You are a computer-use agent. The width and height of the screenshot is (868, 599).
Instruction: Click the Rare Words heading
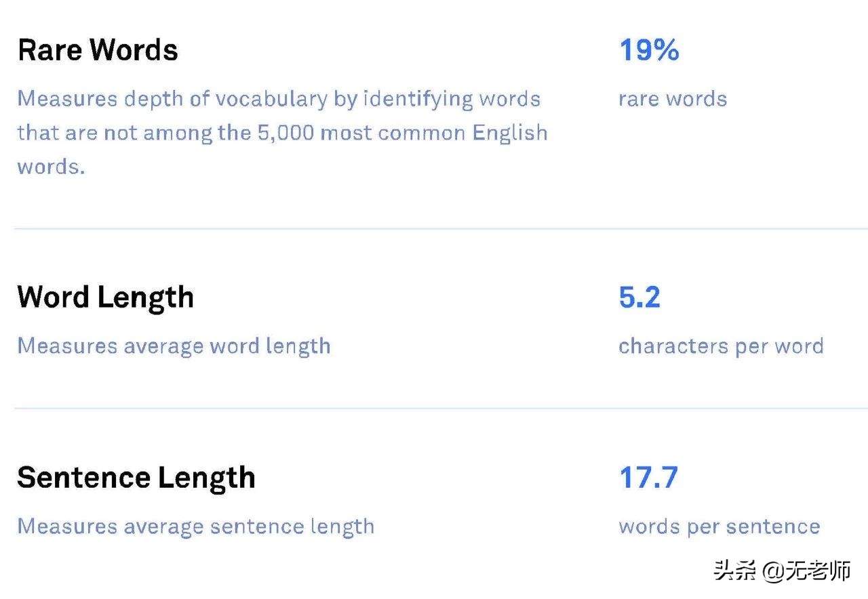point(98,50)
